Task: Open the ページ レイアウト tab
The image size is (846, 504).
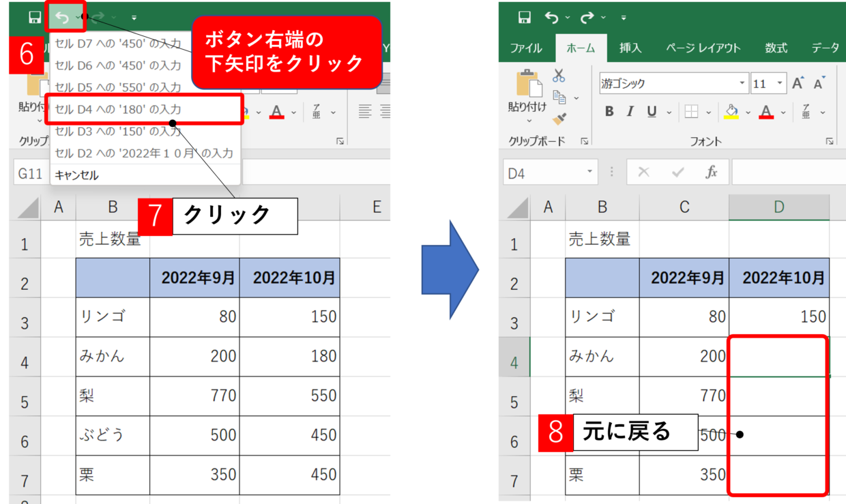Action: (x=703, y=48)
